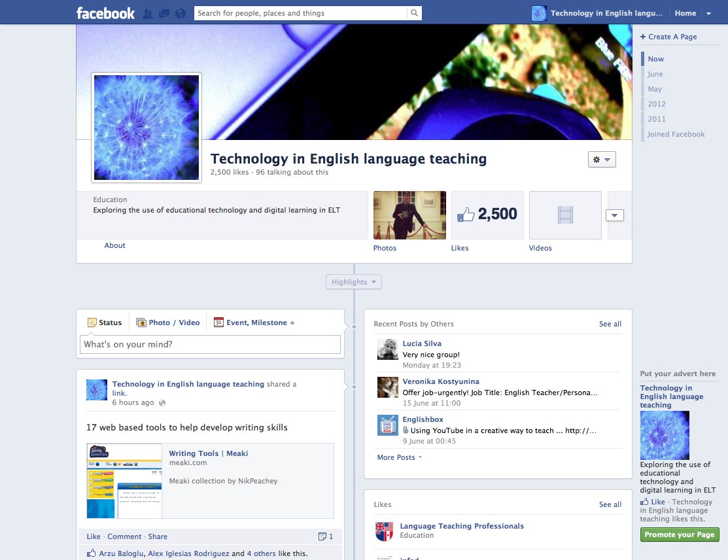Click the 6 hours ago timestamp

pyautogui.click(x=133, y=402)
